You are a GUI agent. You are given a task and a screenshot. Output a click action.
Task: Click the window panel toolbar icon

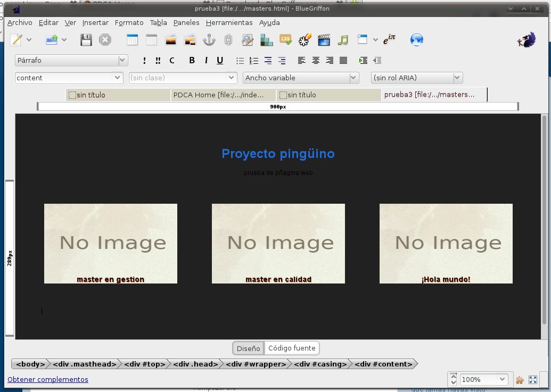(363, 39)
